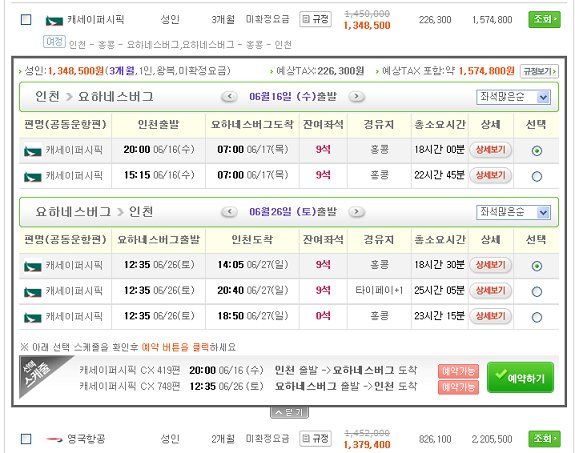Click Cathay logo in 20:40 arrival row
575x453 pixels.
[33, 292]
